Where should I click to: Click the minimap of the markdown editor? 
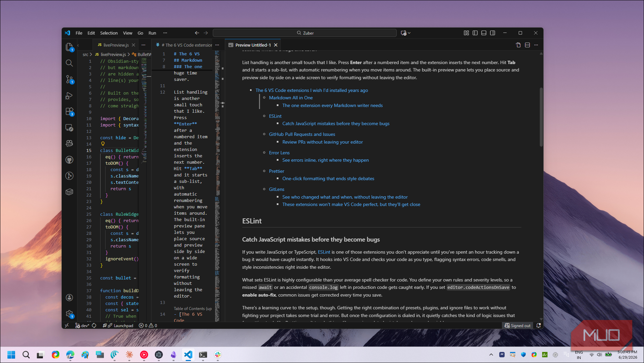[217, 186]
